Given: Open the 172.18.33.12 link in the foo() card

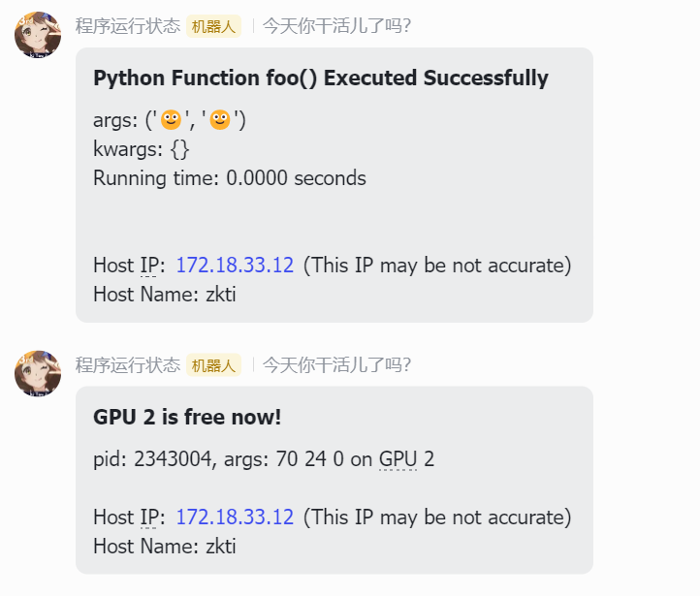Looking at the screenshot, I should [x=235, y=266].
